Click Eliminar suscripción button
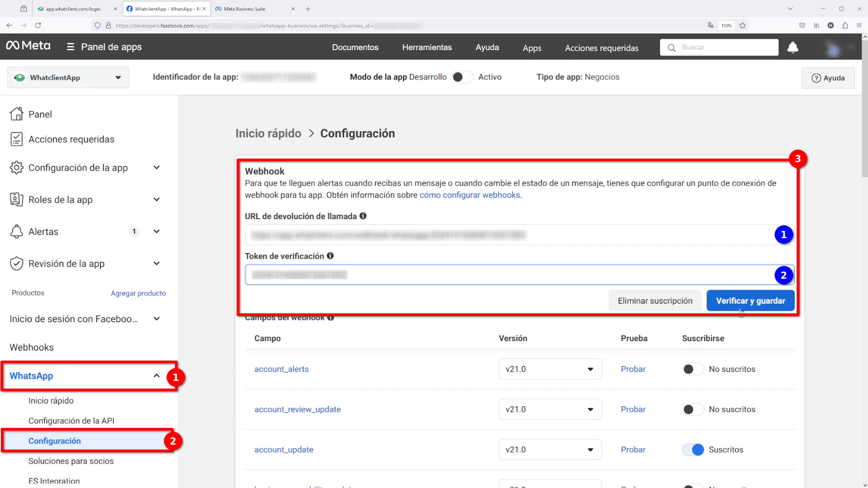Image resolution: width=868 pixels, height=488 pixels. coord(655,300)
